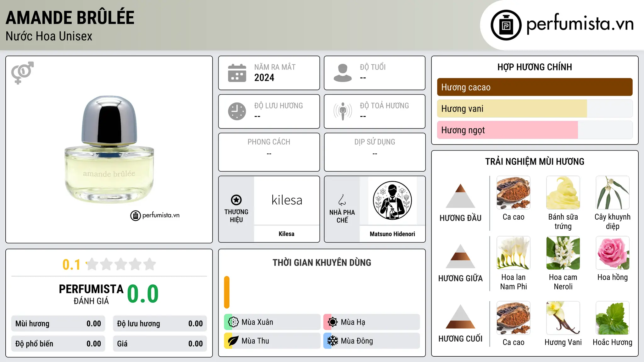Viewport: 644px width, 362px height.
Task: Select the Cây khuynh diệp note thumbnail
Action: coord(613,193)
